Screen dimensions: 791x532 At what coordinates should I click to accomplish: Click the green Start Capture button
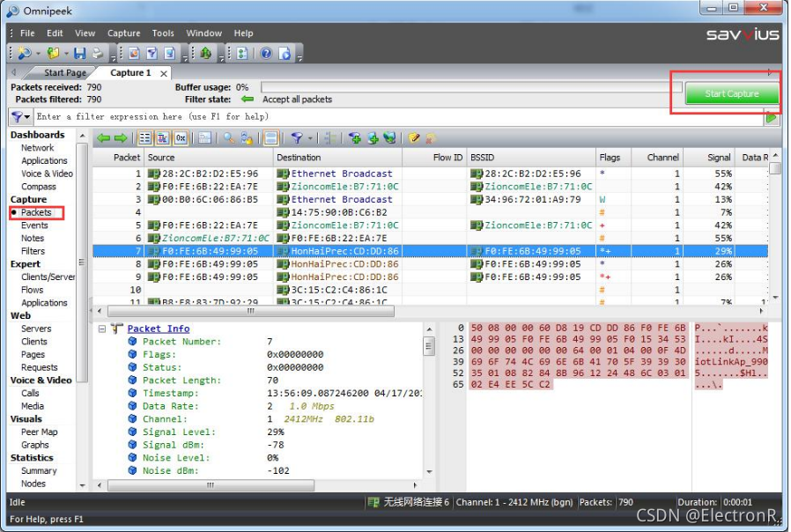pos(731,93)
